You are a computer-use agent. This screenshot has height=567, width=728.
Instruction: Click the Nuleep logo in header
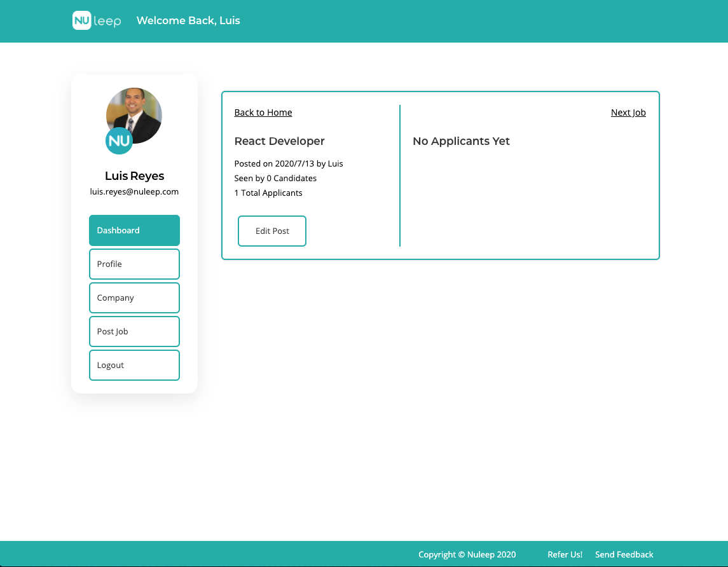pos(97,20)
